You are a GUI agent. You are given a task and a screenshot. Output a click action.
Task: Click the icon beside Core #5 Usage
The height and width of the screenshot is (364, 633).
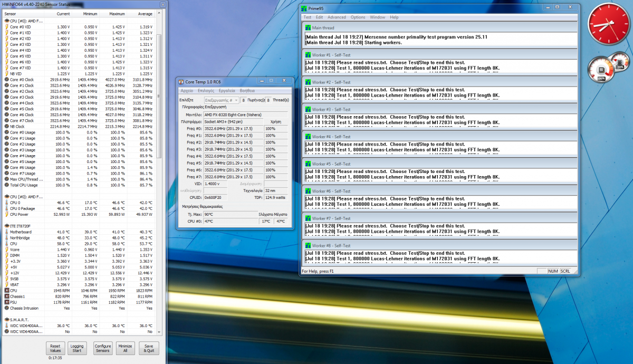click(x=6, y=161)
